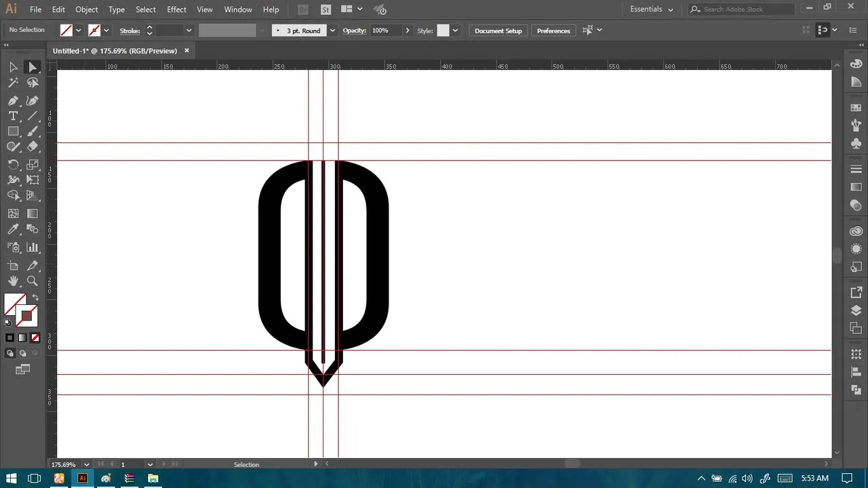Select the Shape Builder tool
Screen dimensions: 868x488
point(13,196)
